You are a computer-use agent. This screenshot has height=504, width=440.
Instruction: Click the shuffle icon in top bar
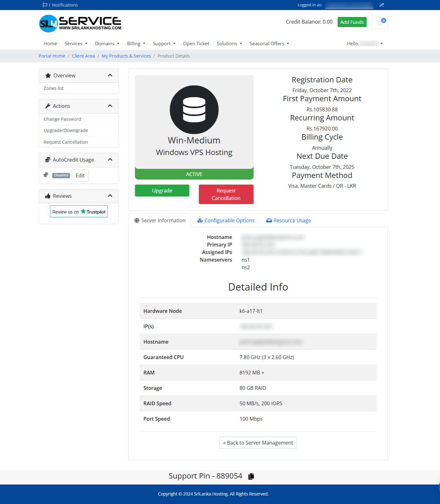pos(381,5)
